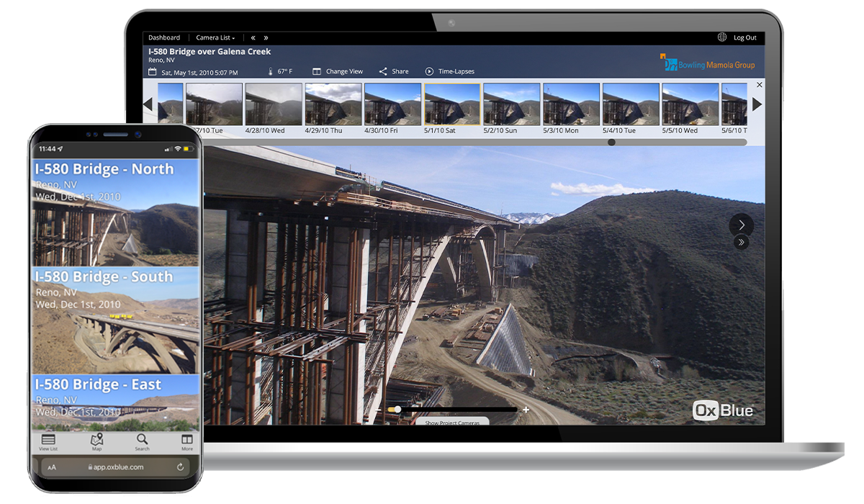Expand the Camera List dropdown
The height and width of the screenshot is (504, 864).
[x=215, y=37]
